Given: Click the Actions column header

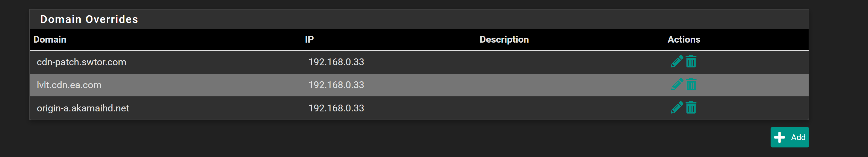Looking at the screenshot, I should pyautogui.click(x=684, y=39).
